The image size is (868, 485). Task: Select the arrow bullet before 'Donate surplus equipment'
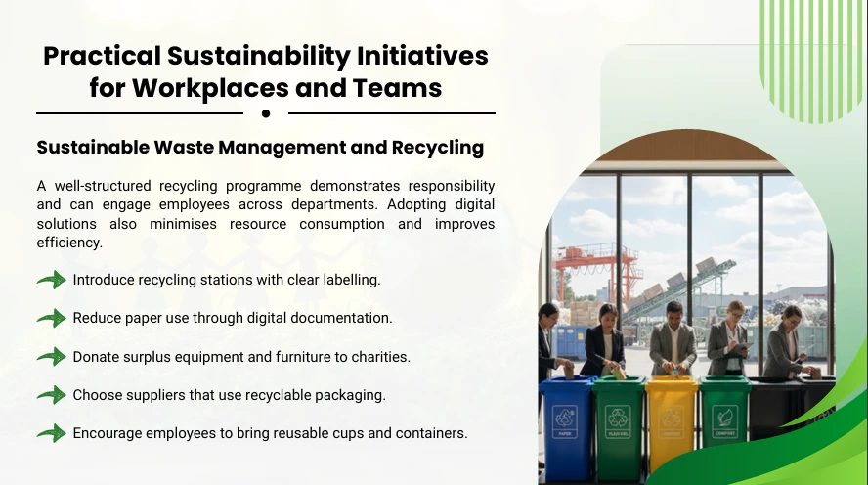tap(51, 357)
